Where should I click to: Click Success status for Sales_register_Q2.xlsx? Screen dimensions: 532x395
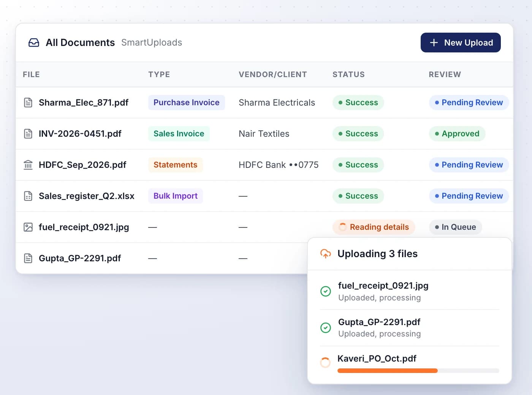(358, 196)
